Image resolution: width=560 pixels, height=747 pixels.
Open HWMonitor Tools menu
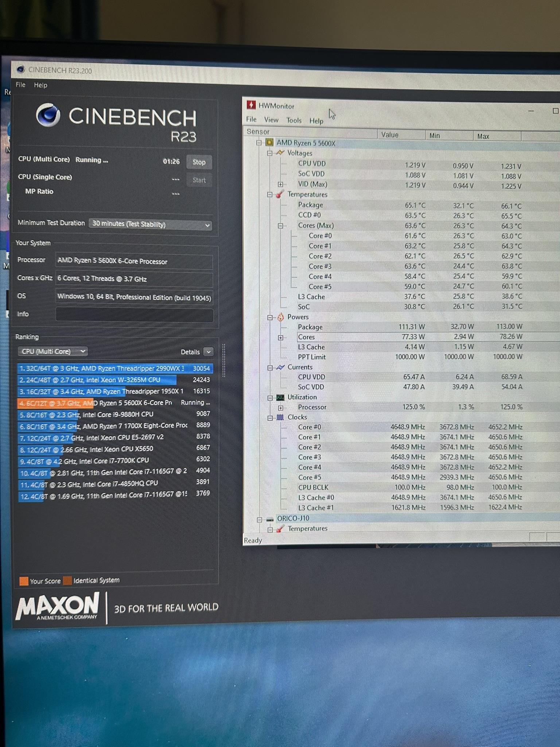coord(294,120)
